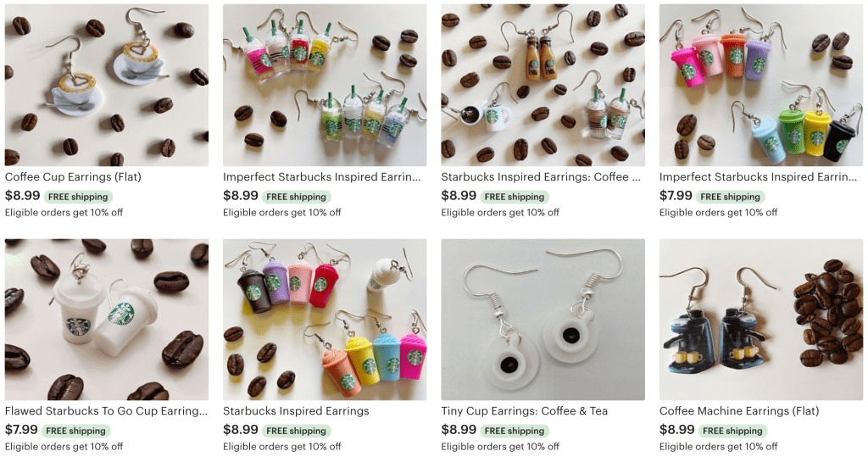This screenshot has width=868, height=457.
Task: Open the Flawed Starbucks To Go Cup Earrings title
Action: click(x=106, y=411)
